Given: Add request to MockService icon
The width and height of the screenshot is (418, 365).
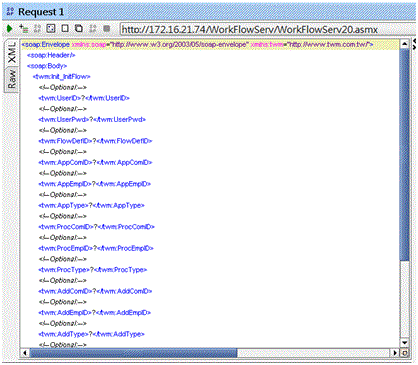Looking at the screenshot, I should 37,29.
